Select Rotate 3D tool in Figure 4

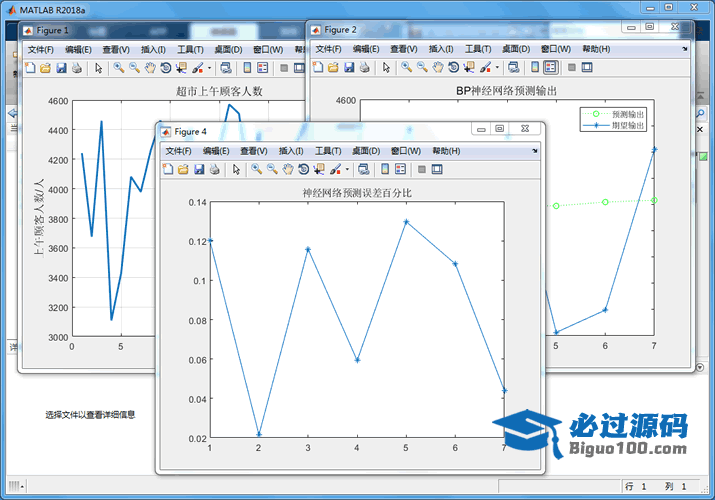[x=303, y=170]
